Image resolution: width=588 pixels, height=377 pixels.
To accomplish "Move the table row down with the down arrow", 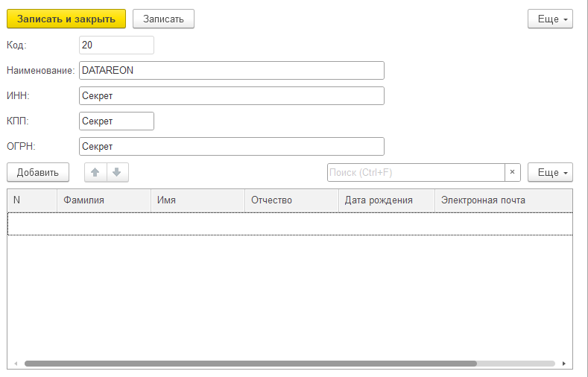I will pyautogui.click(x=116, y=172).
